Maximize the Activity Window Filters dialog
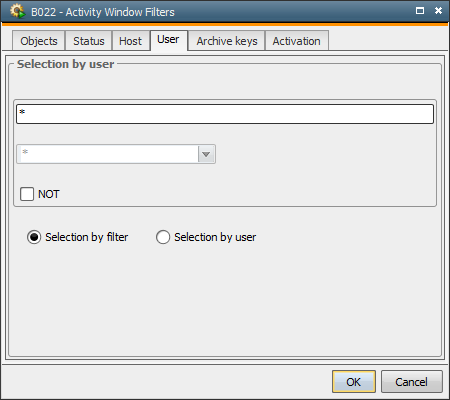 420,11
